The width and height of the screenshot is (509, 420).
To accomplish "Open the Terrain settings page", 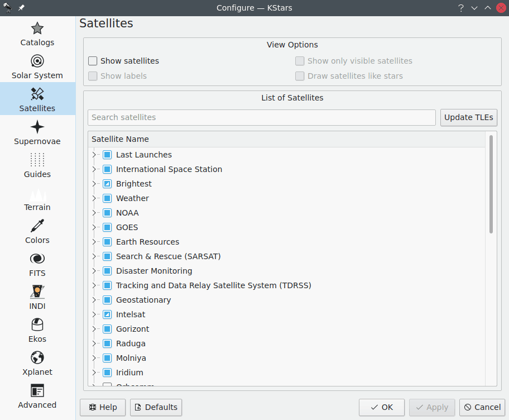I will (37, 198).
